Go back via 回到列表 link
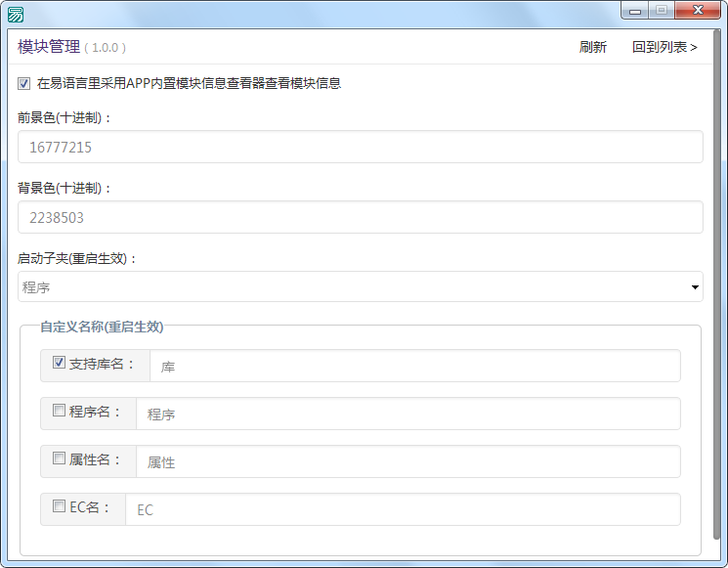Viewport: 728px width, 568px height. pos(664,47)
